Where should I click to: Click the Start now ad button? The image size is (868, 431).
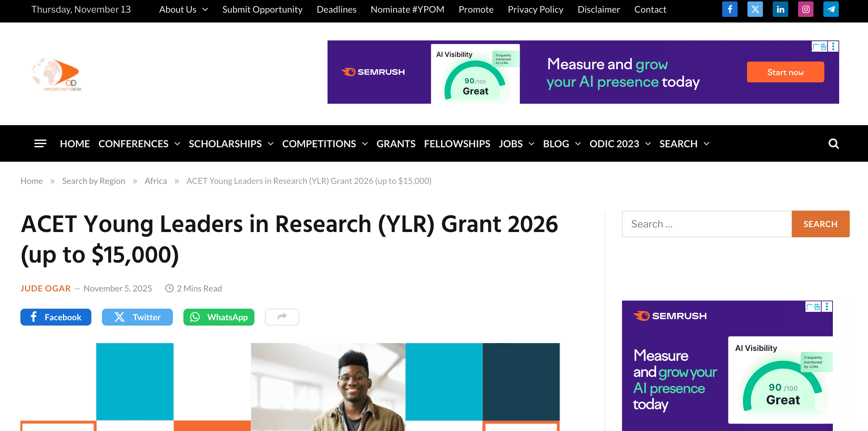tap(785, 72)
